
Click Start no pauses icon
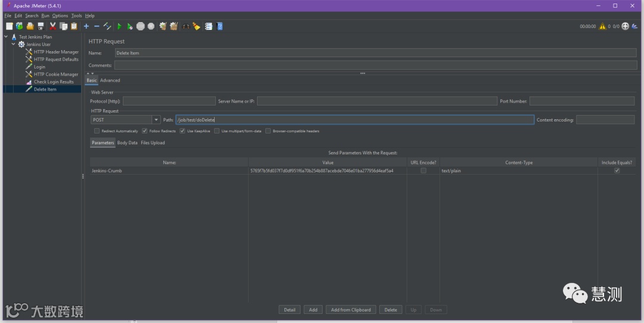pyautogui.click(x=130, y=26)
